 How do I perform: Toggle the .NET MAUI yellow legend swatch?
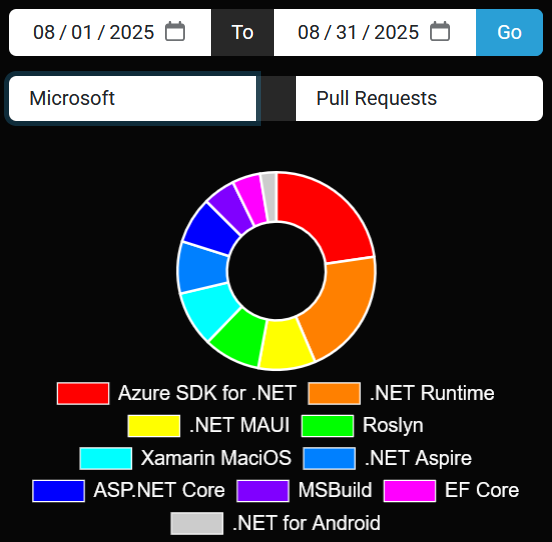coord(154,426)
